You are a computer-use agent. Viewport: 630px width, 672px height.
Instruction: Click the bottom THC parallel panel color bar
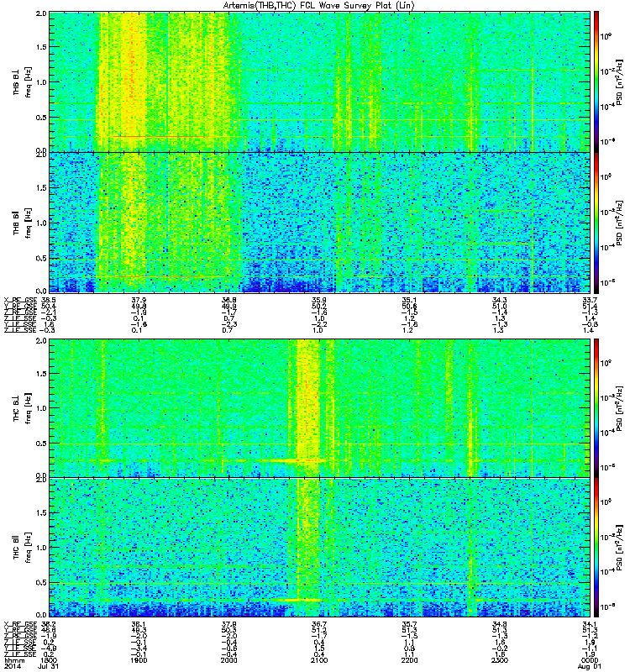coord(596,548)
